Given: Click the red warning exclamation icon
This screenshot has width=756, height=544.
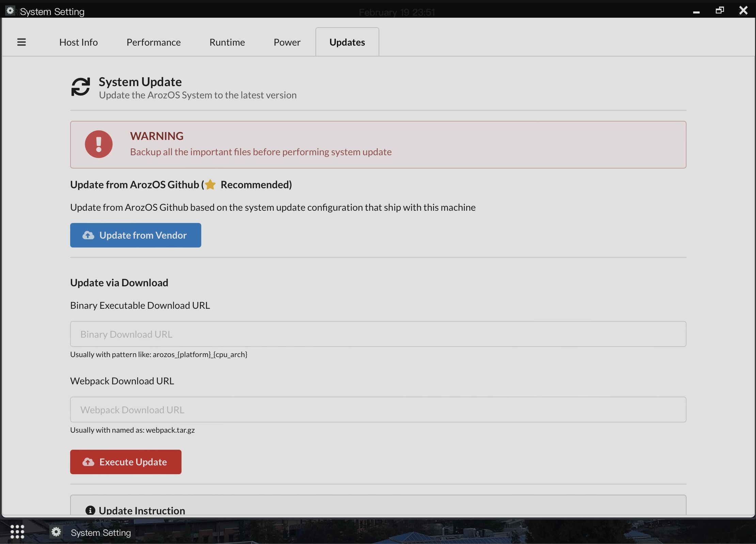Looking at the screenshot, I should click(99, 144).
